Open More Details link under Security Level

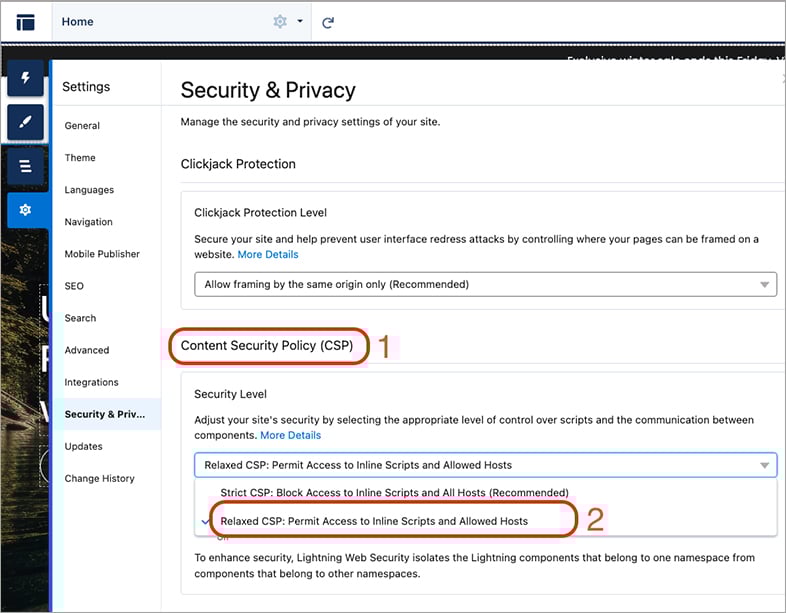(x=290, y=435)
